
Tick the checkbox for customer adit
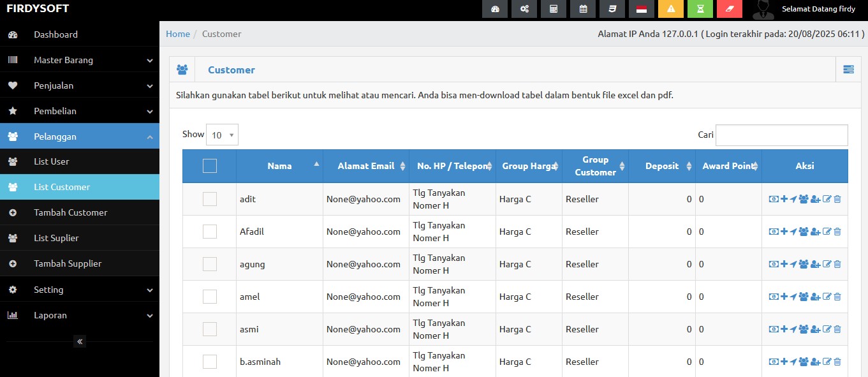[x=209, y=199]
